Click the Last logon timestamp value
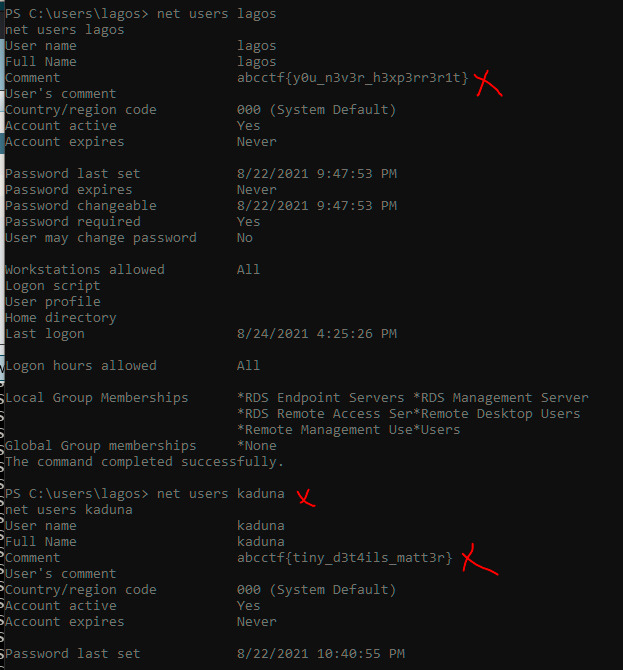The width and height of the screenshot is (623, 670). coord(317,334)
